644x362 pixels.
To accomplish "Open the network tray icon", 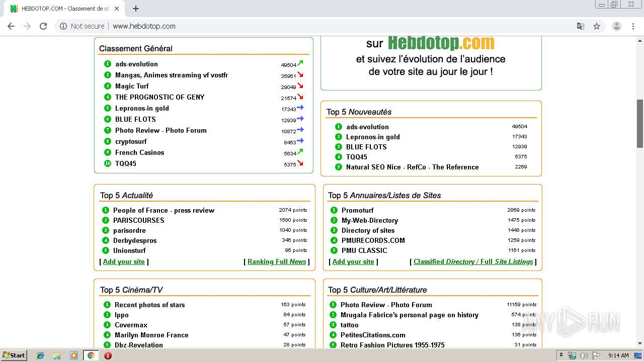I will click(572, 355).
